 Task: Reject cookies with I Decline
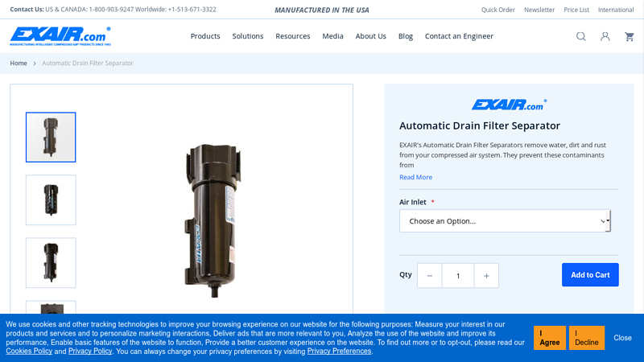coord(587,338)
